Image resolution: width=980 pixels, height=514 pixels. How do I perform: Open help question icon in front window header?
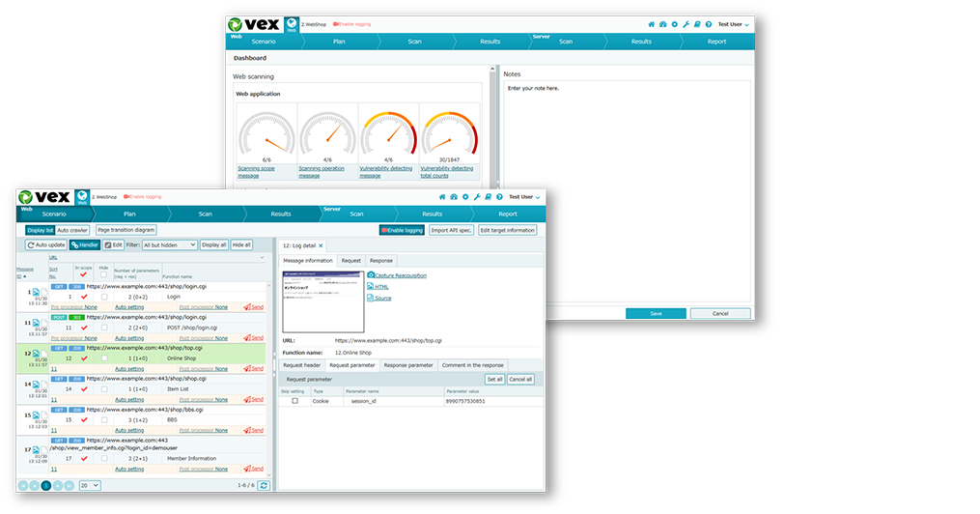(499, 197)
